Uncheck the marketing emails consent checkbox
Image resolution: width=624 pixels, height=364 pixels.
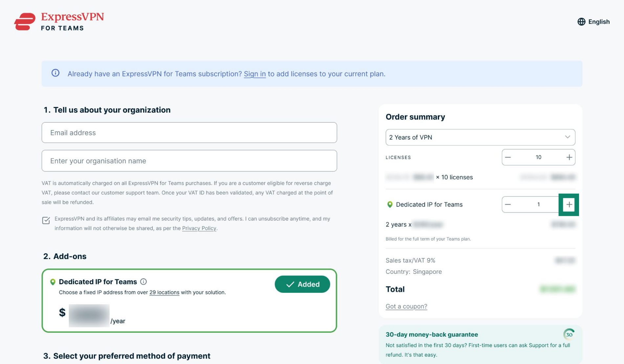click(46, 220)
